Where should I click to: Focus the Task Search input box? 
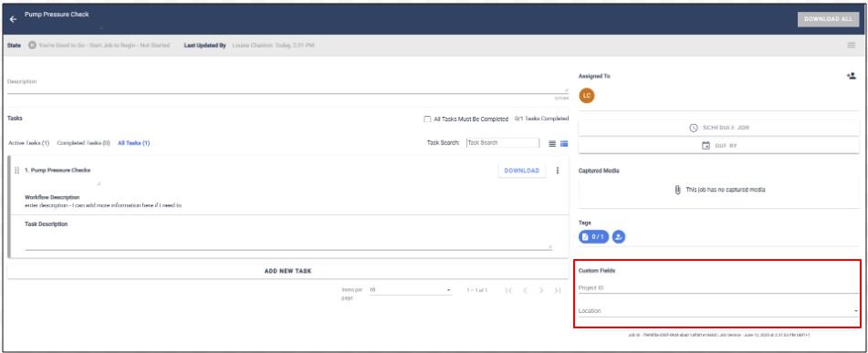pyautogui.click(x=503, y=142)
